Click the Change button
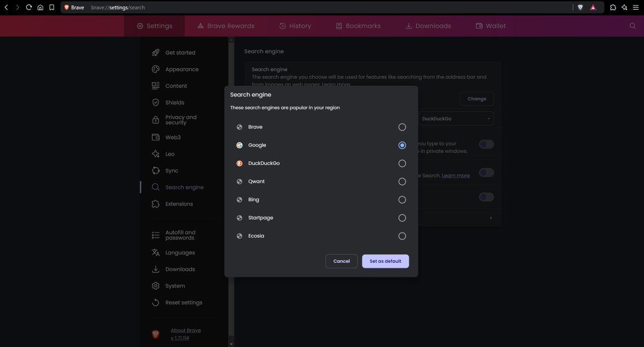This screenshot has width=644, height=347. coord(477,99)
